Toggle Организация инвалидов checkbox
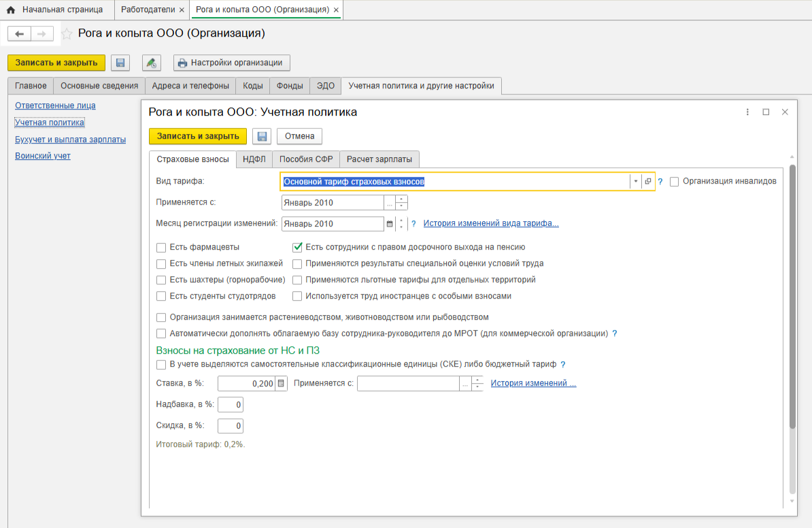The width and height of the screenshot is (812, 528). click(x=675, y=182)
